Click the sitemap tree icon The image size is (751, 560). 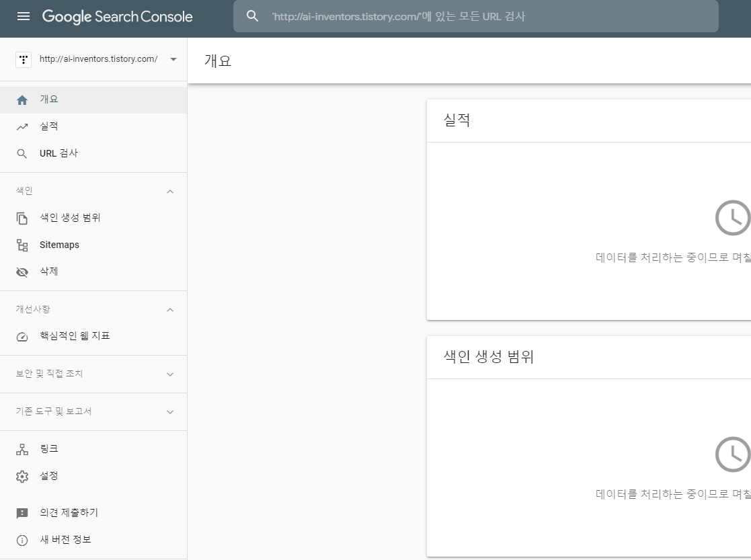coord(22,245)
